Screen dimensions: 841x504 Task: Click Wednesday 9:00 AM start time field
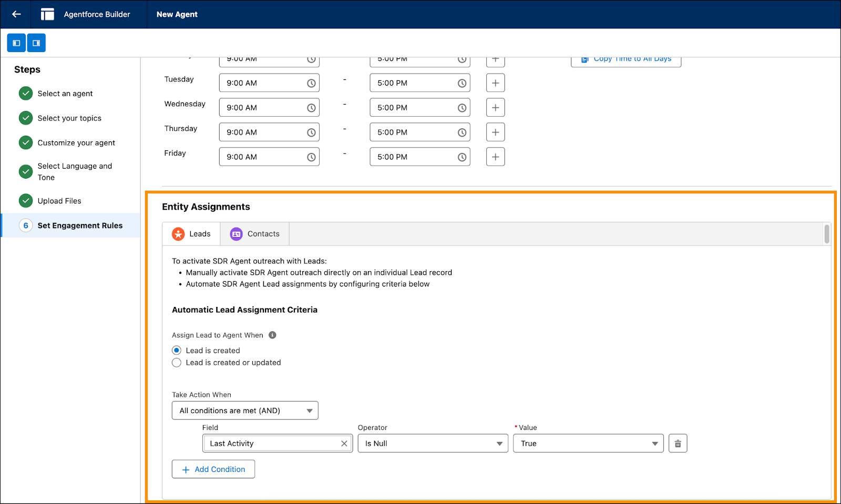point(269,108)
